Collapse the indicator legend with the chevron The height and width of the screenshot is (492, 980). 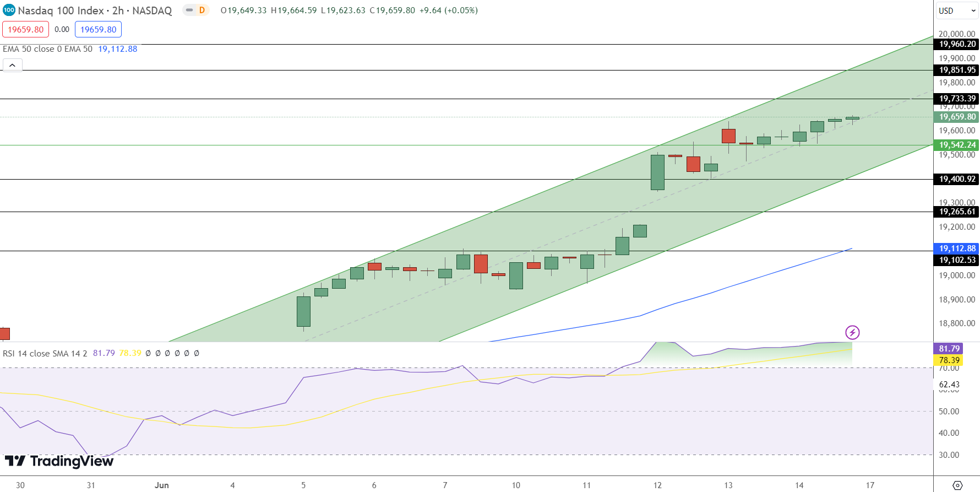click(x=12, y=66)
